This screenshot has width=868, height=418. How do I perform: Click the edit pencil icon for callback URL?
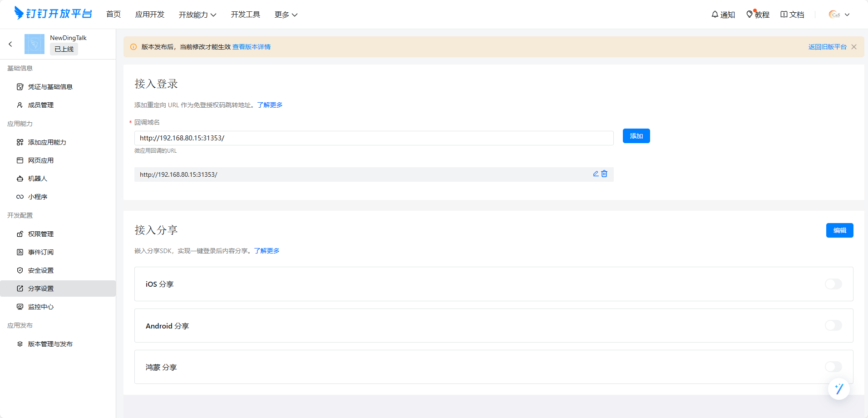click(x=596, y=174)
